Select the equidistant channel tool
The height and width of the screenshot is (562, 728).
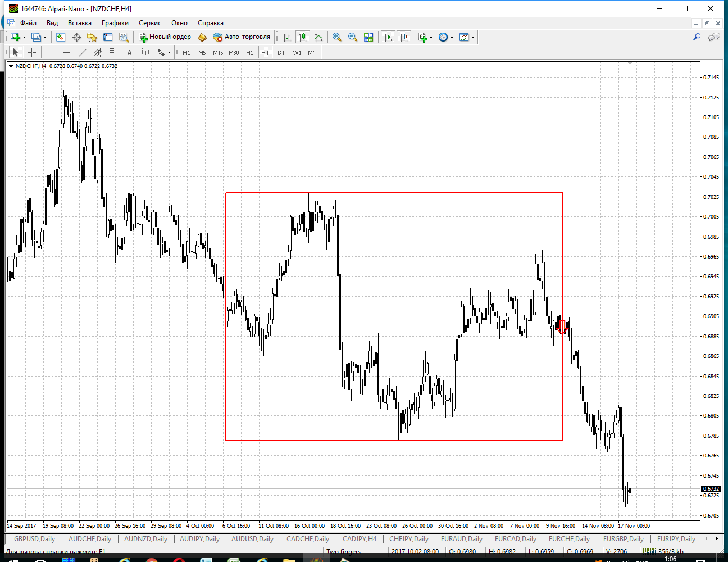pyautogui.click(x=98, y=52)
